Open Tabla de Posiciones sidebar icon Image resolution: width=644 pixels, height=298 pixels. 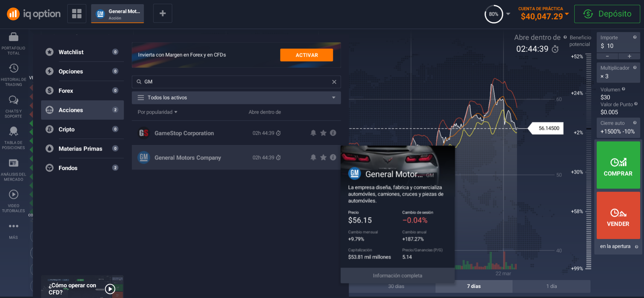pyautogui.click(x=13, y=131)
